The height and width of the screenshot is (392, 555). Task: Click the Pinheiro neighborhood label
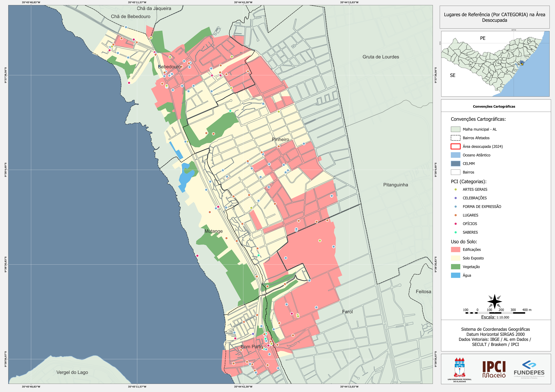click(x=280, y=140)
